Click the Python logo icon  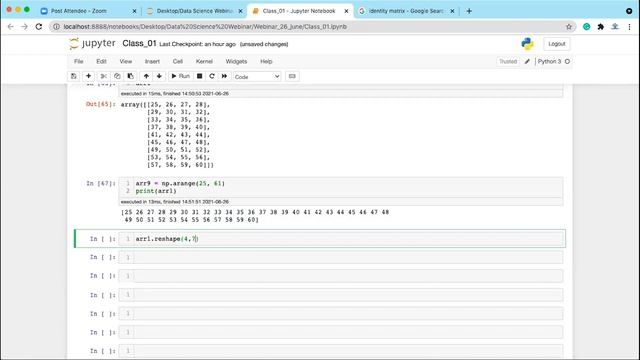(527, 44)
